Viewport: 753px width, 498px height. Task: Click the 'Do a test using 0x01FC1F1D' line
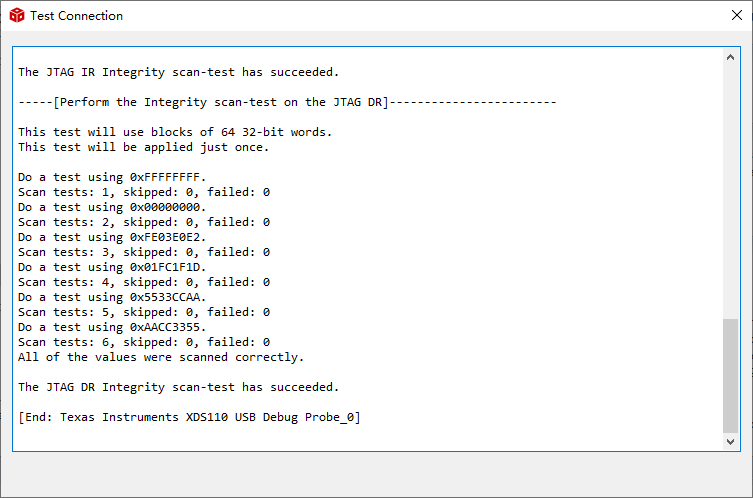point(112,267)
